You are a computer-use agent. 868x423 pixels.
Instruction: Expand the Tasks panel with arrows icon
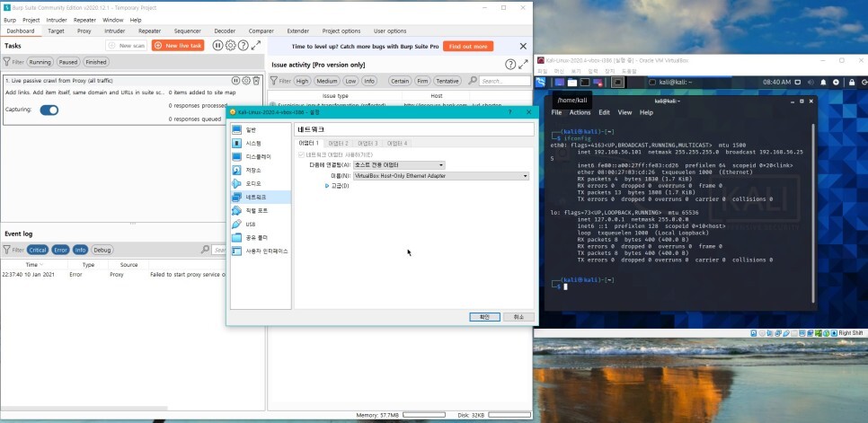coord(256,45)
